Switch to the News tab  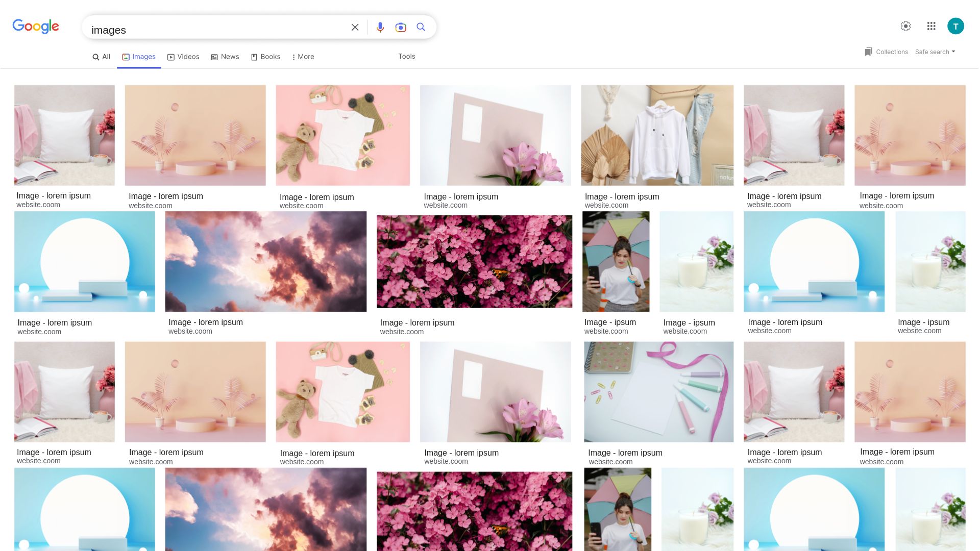(225, 57)
